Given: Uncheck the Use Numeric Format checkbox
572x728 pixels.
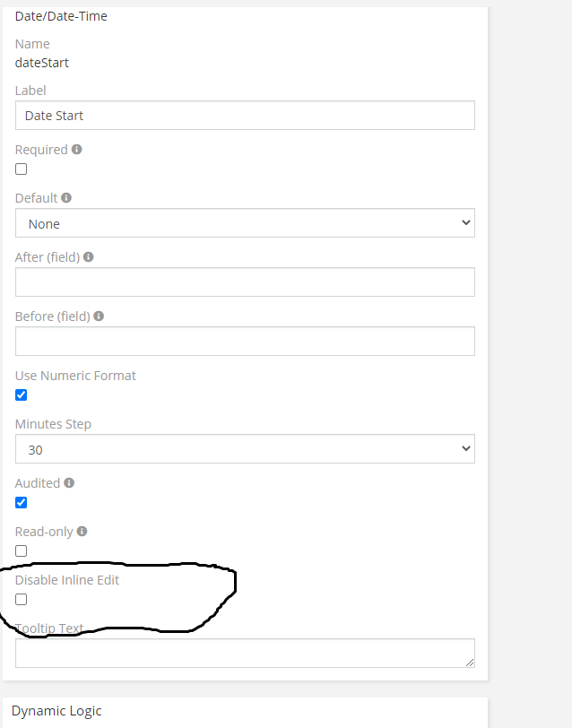Looking at the screenshot, I should click(x=21, y=395).
